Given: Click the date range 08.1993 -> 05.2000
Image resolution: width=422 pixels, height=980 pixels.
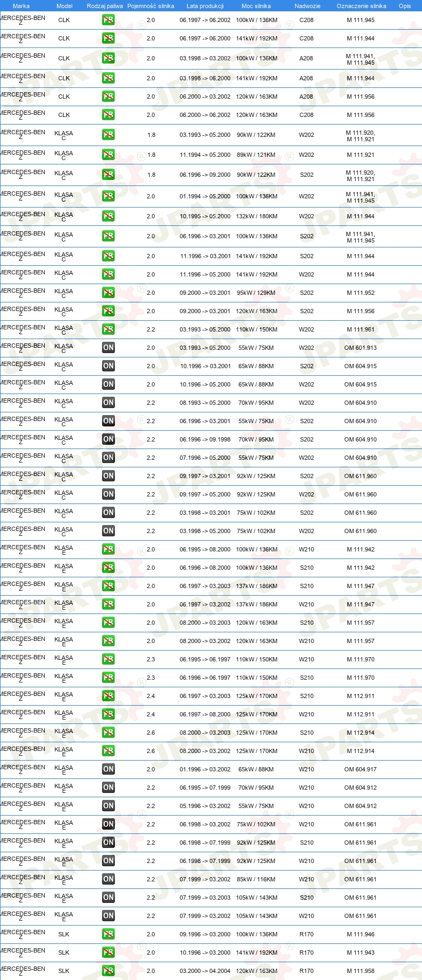Looking at the screenshot, I should (x=205, y=403).
